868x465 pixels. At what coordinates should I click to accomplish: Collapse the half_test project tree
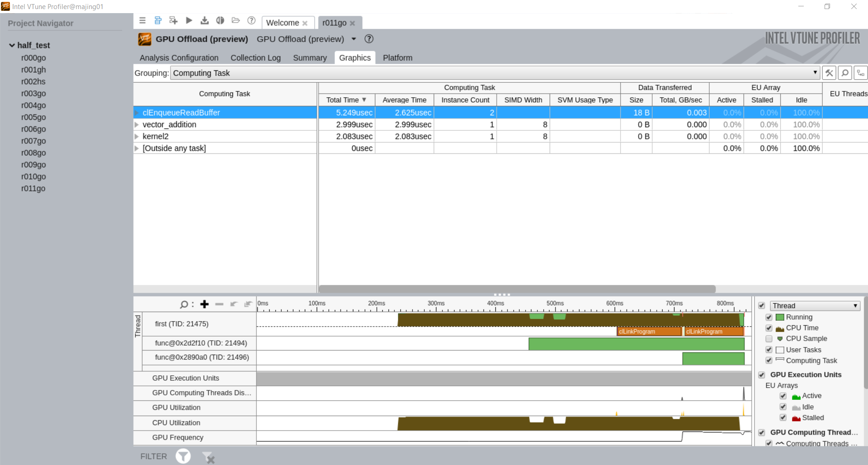(12, 45)
